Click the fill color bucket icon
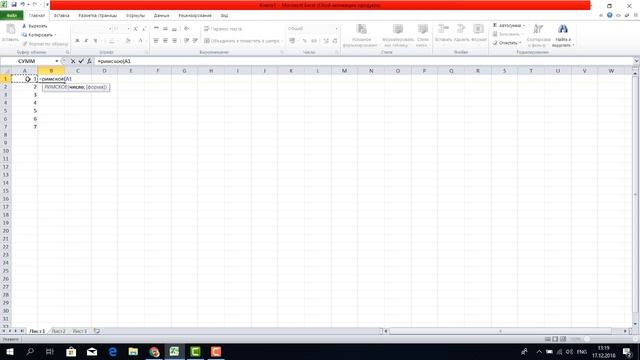This screenshot has width=640, height=360. click(128, 41)
